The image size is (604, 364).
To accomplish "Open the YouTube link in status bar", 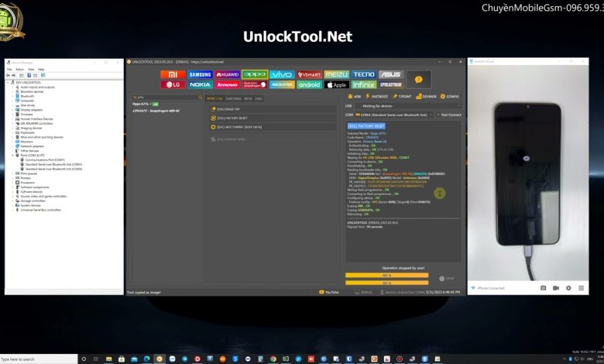I will (x=329, y=292).
